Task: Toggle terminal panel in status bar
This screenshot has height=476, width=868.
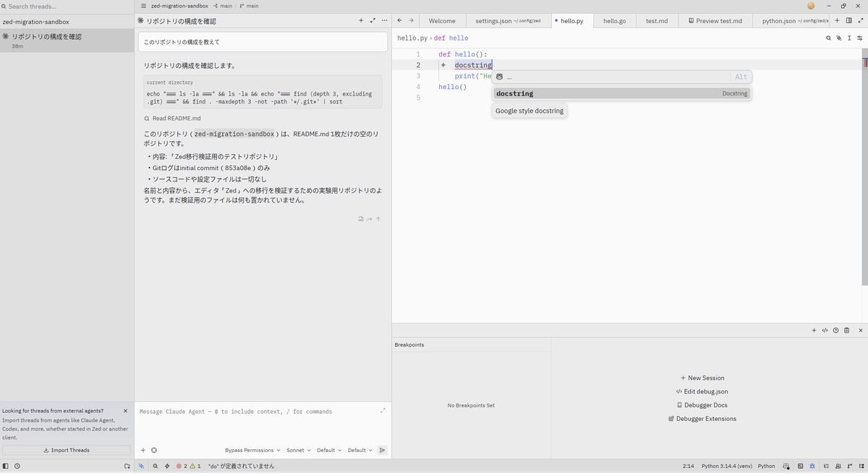Action: tap(800, 467)
